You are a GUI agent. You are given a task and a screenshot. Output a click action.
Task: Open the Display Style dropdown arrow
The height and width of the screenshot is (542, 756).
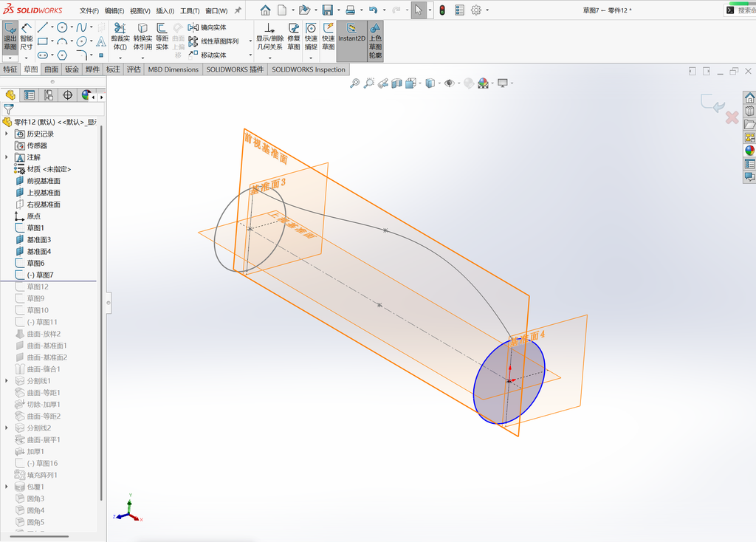click(439, 83)
